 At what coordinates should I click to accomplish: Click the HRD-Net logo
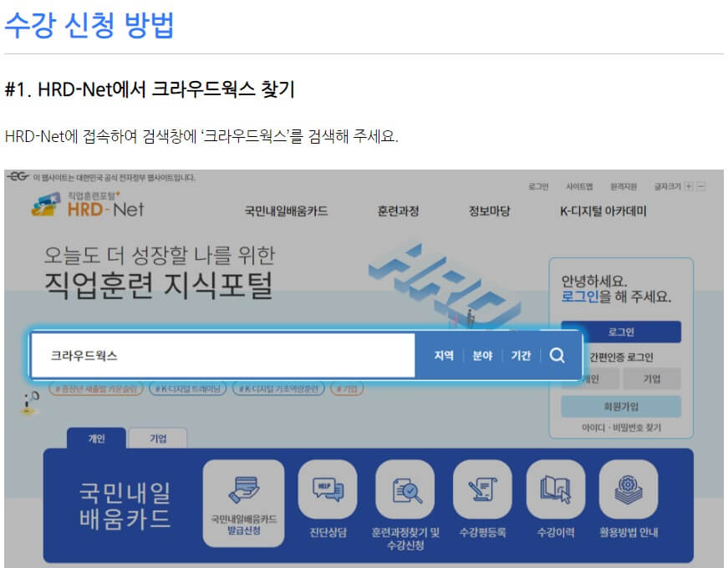(x=88, y=208)
